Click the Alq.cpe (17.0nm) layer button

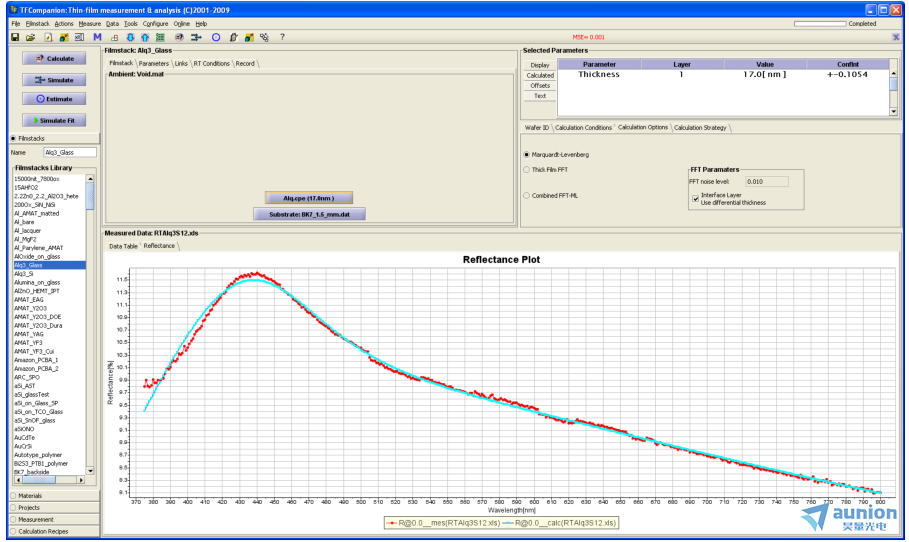click(308, 198)
